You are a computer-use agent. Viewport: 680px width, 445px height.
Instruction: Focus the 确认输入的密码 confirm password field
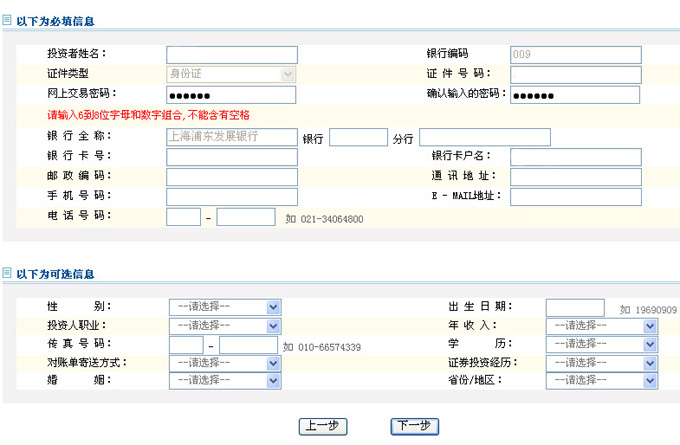576,95
